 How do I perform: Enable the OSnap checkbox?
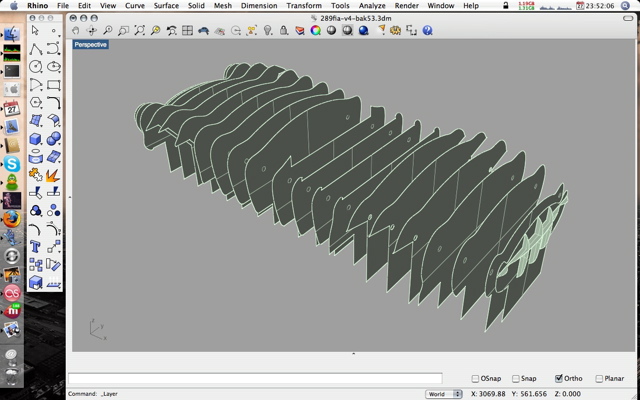pos(476,379)
